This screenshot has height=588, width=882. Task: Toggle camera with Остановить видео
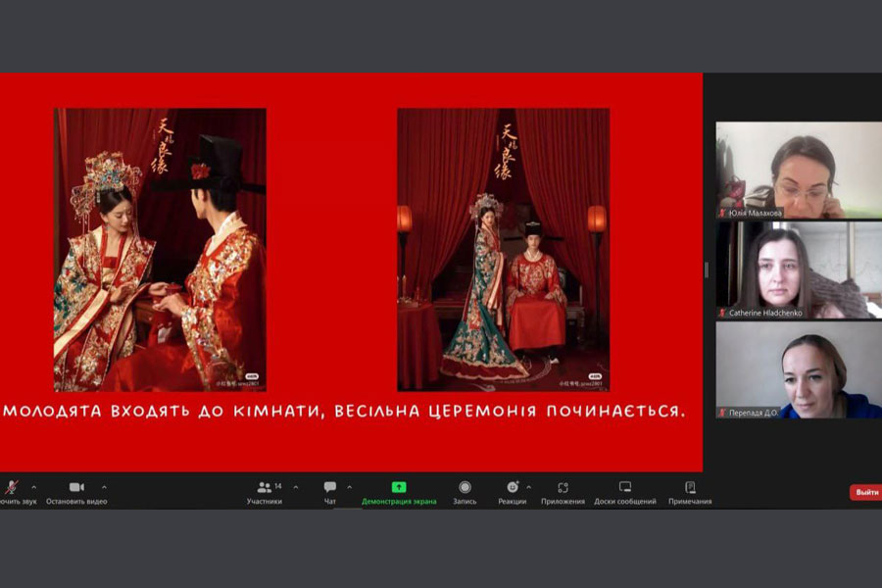(76, 487)
